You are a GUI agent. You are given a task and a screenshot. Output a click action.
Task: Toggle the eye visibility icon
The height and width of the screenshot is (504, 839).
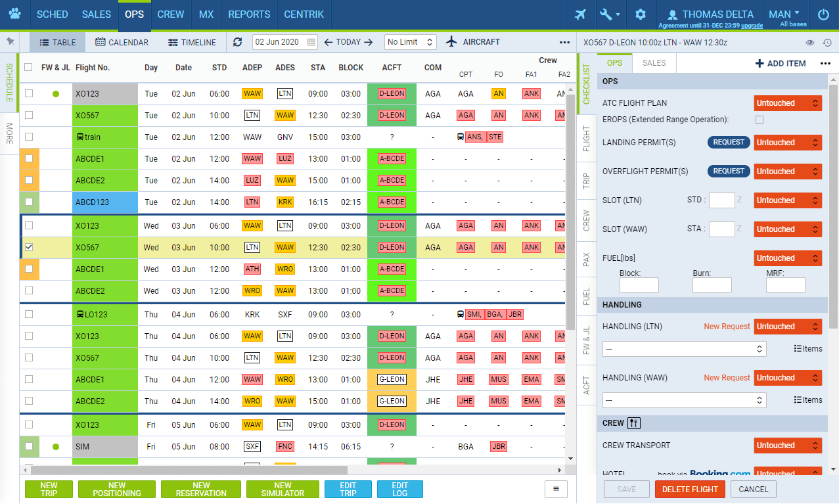click(810, 43)
